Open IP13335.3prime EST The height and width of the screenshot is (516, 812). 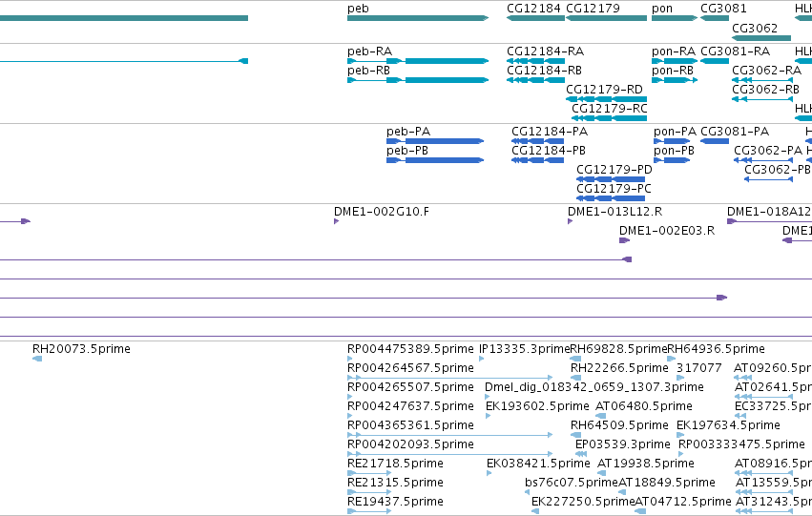(x=482, y=359)
